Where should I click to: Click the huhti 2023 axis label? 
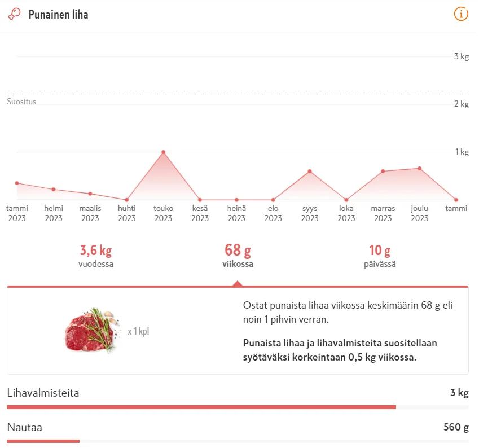point(126,213)
